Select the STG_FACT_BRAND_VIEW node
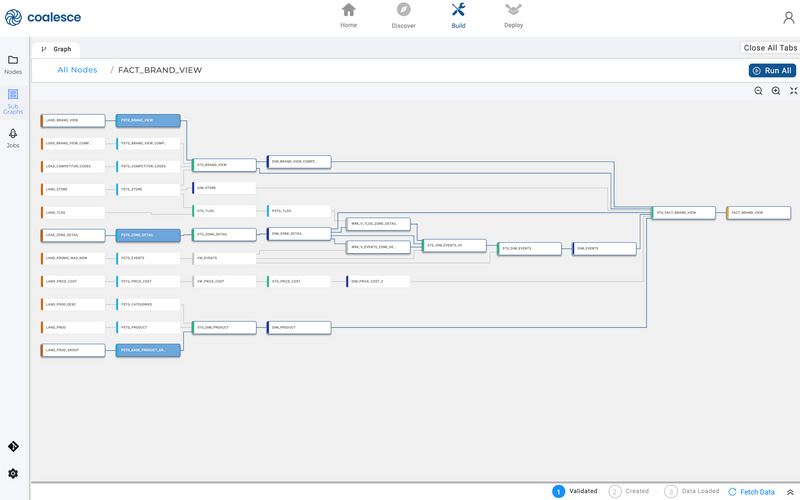800x500 pixels. click(684, 213)
